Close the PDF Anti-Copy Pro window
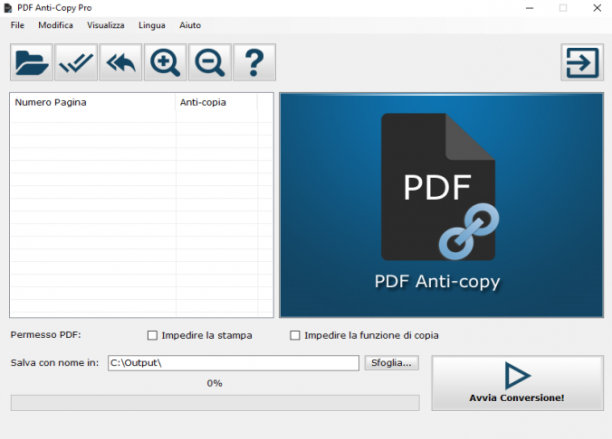This screenshot has width=612, height=439. [597, 8]
